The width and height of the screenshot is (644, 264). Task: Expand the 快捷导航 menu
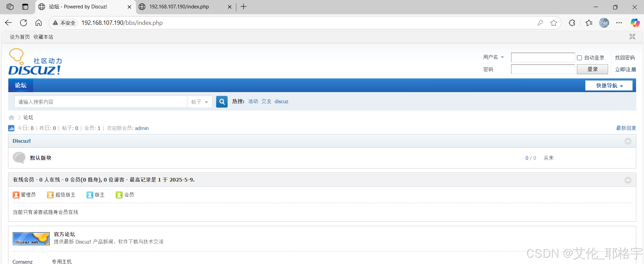click(x=609, y=85)
